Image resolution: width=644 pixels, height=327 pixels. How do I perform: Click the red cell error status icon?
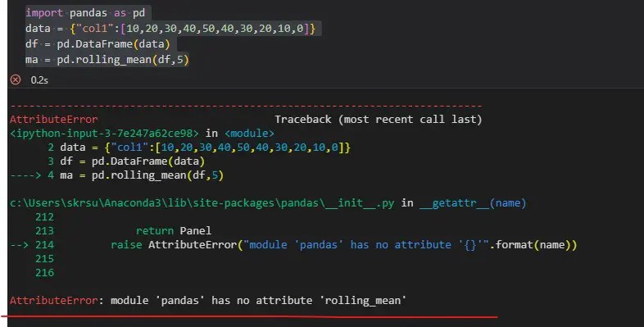coord(16,79)
